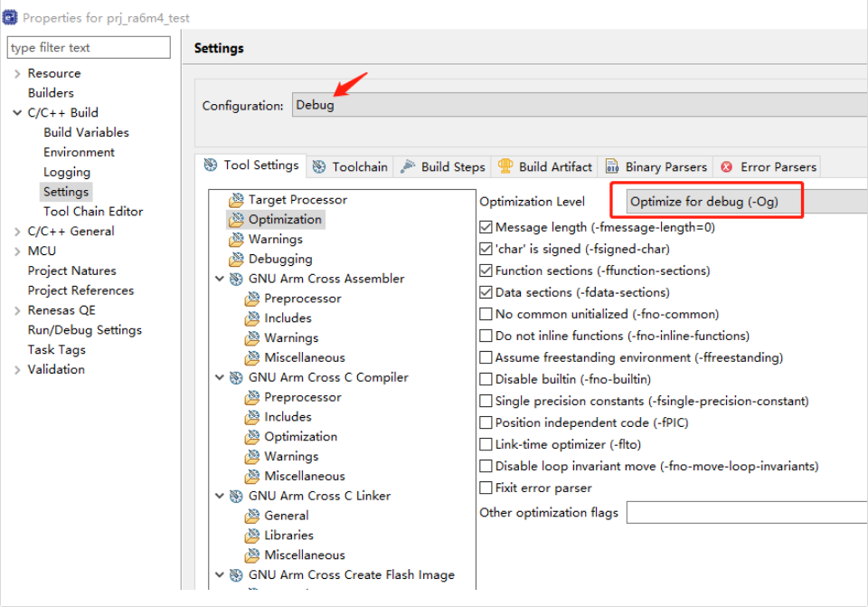The height and width of the screenshot is (607, 868).
Task: Check Assume freestanding environment option
Action: click(x=486, y=357)
